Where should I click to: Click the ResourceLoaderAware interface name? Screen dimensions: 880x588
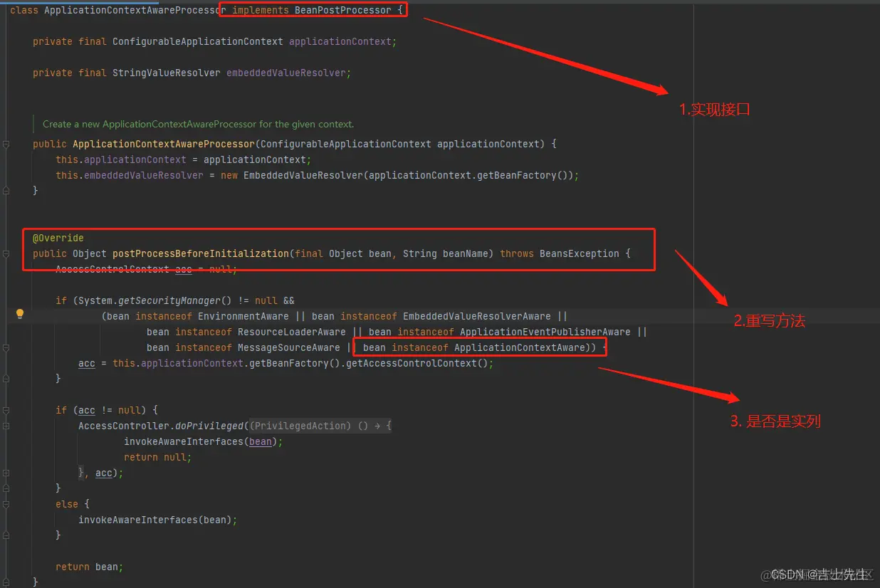292,332
